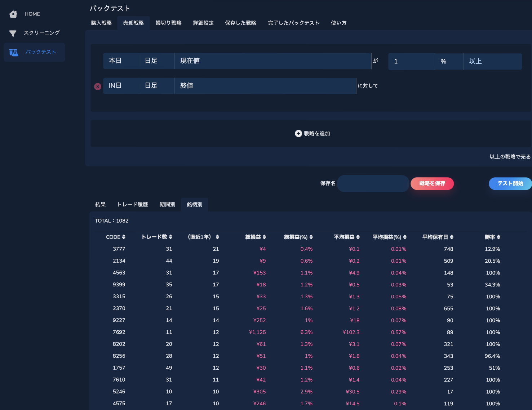Open the 日足 dropdown in IN日 row
532x410 pixels.
click(x=157, y=86)
